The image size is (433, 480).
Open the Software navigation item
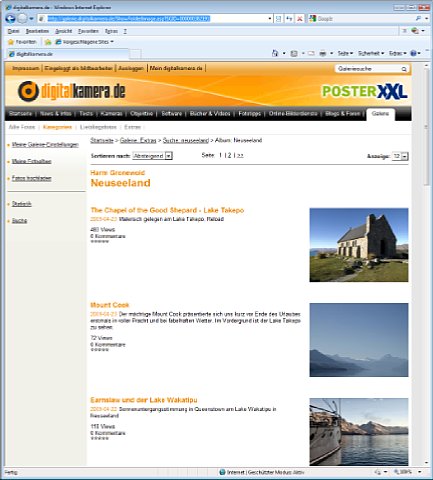171,114
